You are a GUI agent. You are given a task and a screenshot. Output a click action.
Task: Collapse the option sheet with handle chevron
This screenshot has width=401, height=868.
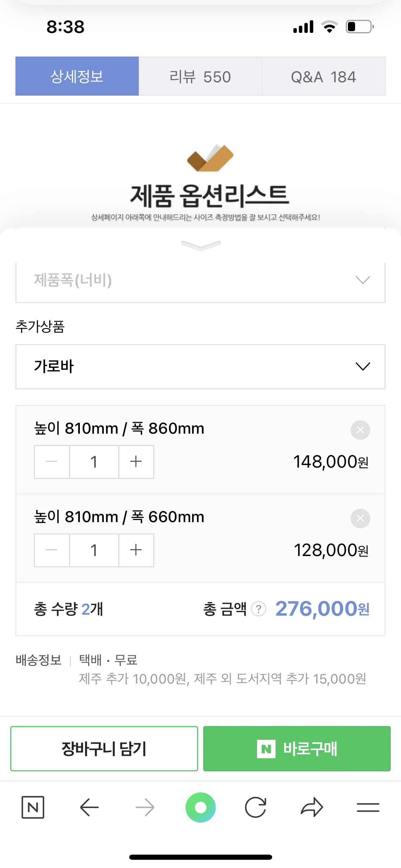[201, 245]
